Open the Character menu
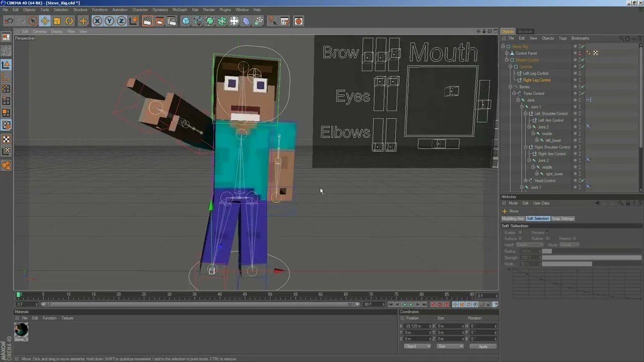Screen dimensions: 644x362 click(x=140, y=10)
